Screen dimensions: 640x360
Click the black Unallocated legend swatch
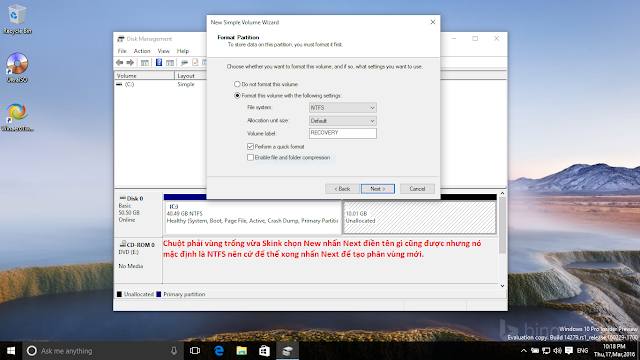119,294
